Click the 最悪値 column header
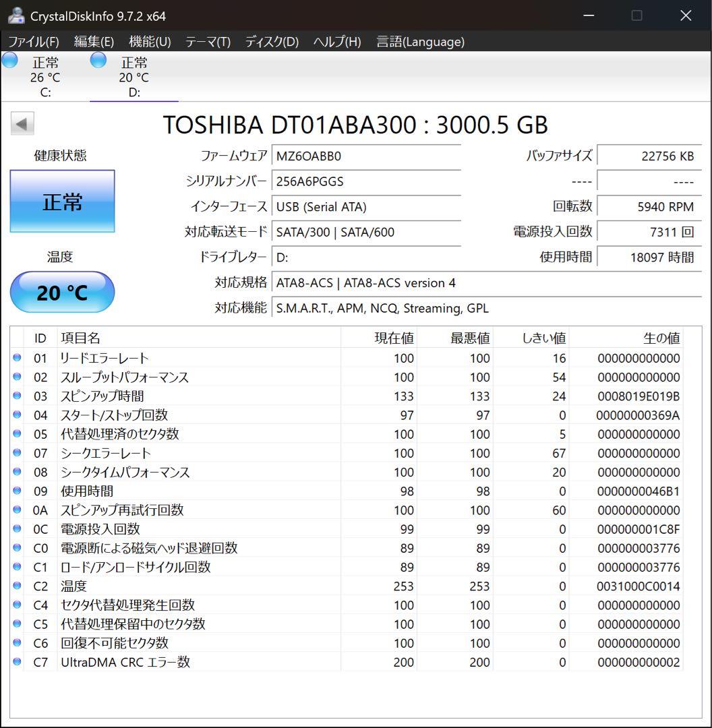Screen dimensions: 712x728 pyautogui.click(x=454, y=338)
